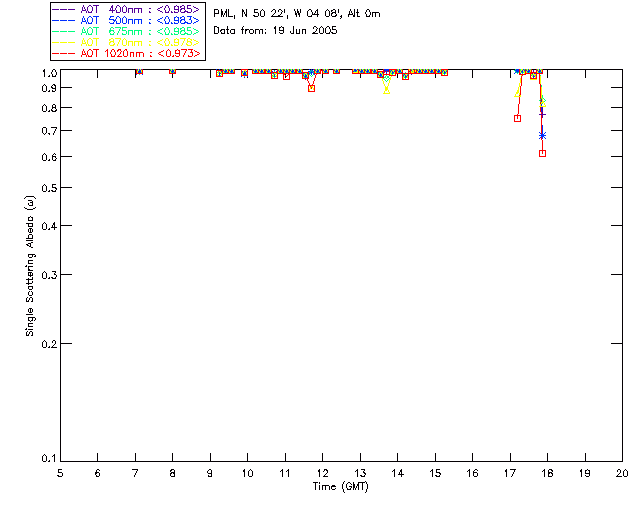Click the yellow triangle marker near hour 13.7
Image resolution: width=640 pixels, height=512 pixels.
click(387, 90)
